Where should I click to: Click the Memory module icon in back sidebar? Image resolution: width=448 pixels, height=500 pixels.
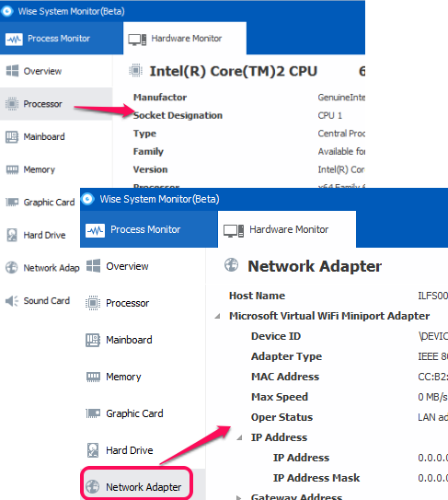point(13,169)
